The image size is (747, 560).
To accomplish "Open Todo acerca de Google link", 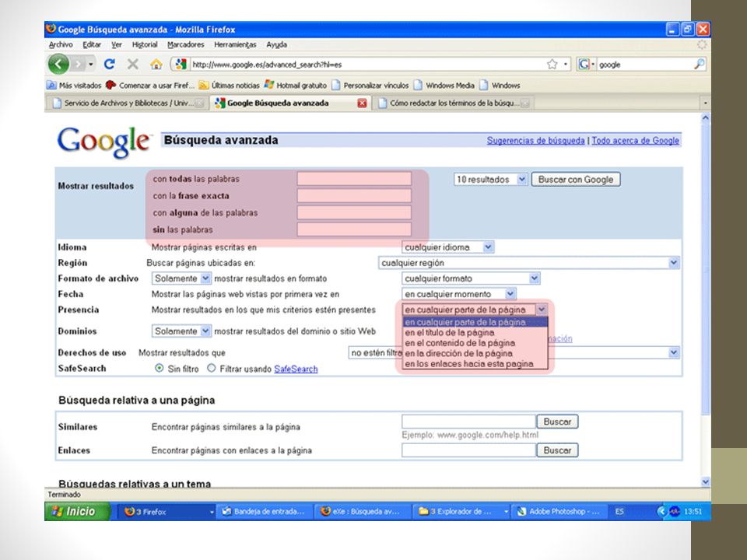I will pyautogui.click(x=636, y=141).
